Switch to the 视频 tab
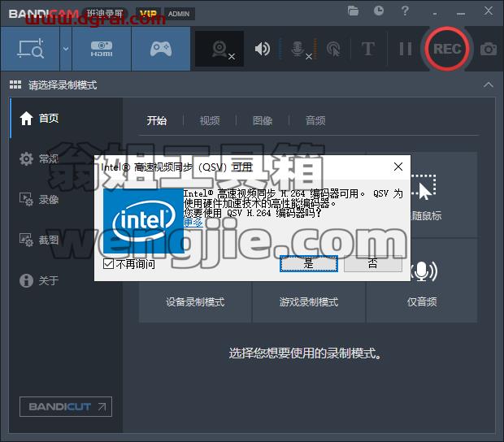This screenshot has height=442, width=504. tap(210, 121)
